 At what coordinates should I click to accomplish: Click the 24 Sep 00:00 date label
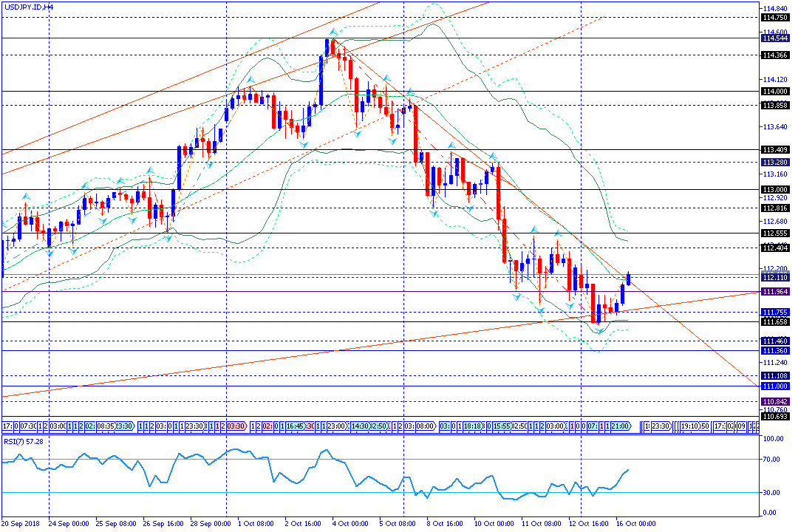[69, 524]
